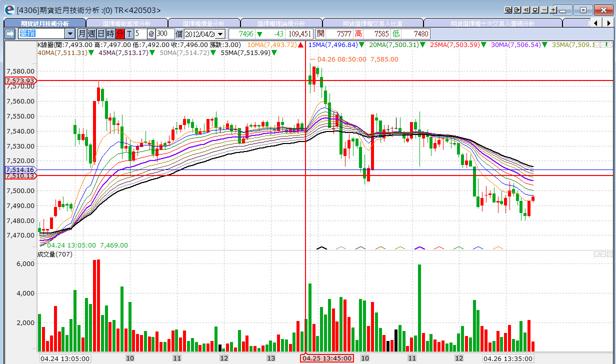The height and width of the screenshot is (364, 616).
Task: Select the weekly 週 period button
Action: point(92,33)
